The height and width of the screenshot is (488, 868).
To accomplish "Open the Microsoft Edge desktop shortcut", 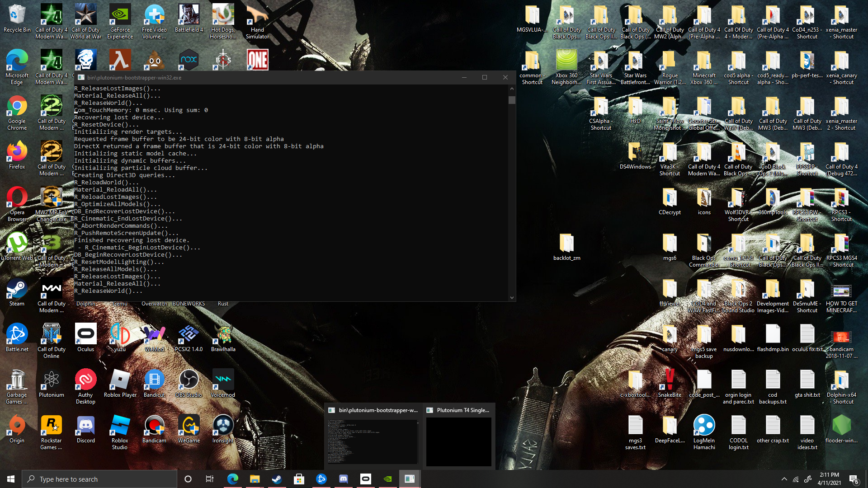I will [x=17, y=67].
